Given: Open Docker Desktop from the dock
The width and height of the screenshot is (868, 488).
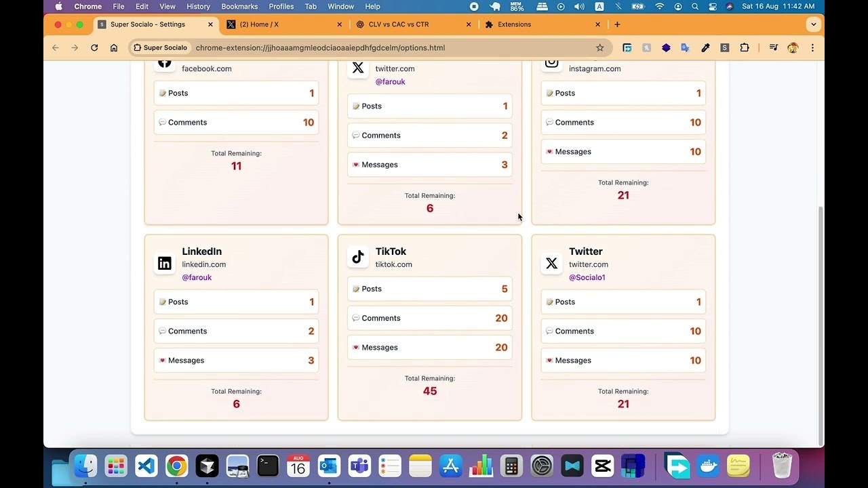Looking at the screenshot, I should pos(708,466).
